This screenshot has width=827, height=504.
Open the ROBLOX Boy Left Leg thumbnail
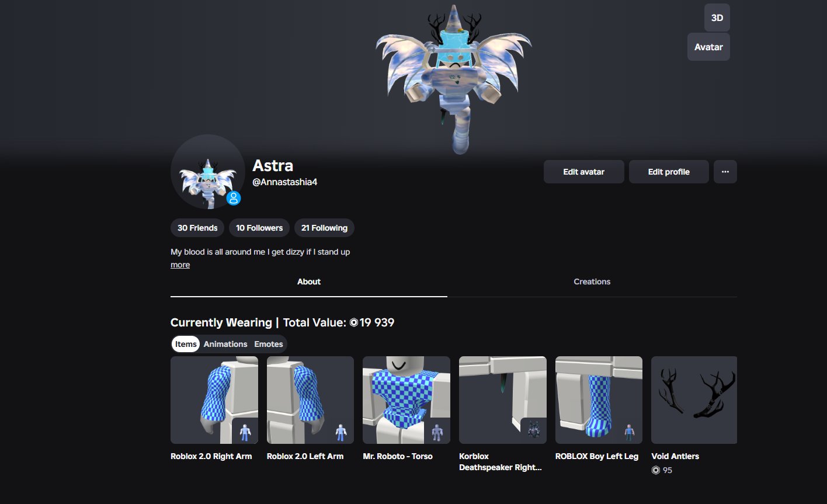point(599,400)
